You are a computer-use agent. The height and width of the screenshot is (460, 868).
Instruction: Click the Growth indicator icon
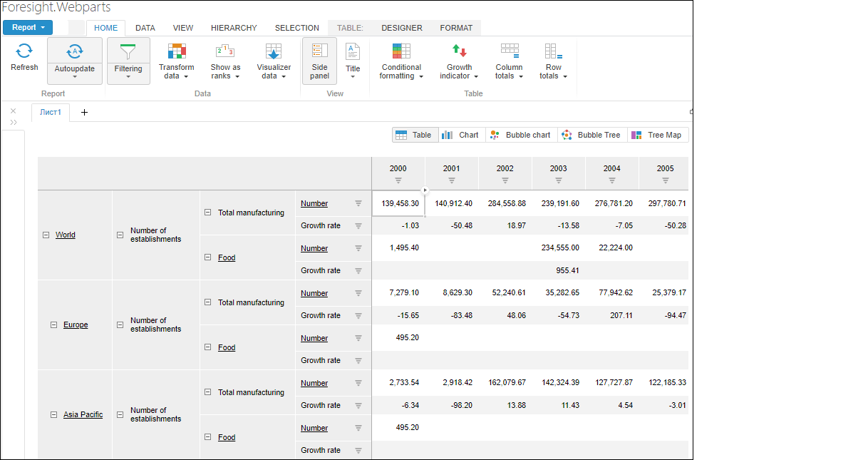pyautogui.click(x=459, y=51)
